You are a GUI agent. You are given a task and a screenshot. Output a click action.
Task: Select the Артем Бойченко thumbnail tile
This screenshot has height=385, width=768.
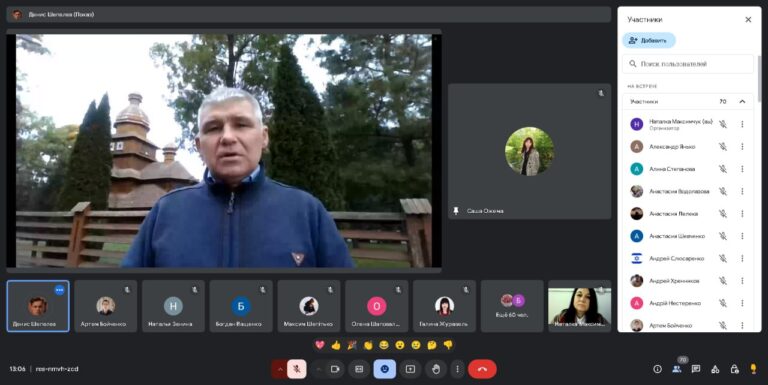point(106,306)
